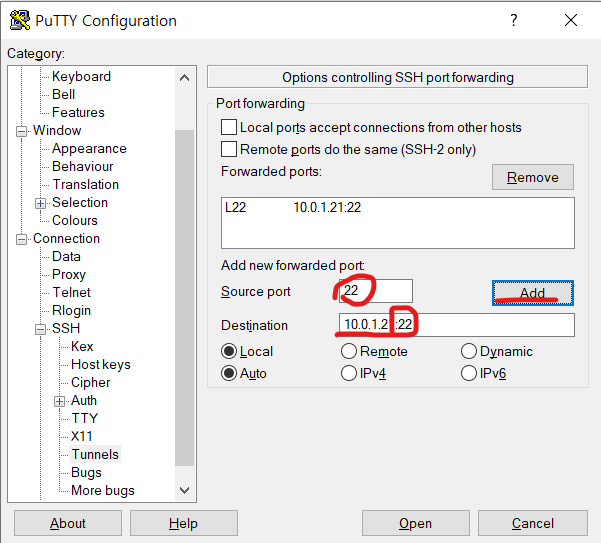Screen dimensions: 601x543
Task: Click the category list scrollbar thumb
Action: [x=184, y=298]
